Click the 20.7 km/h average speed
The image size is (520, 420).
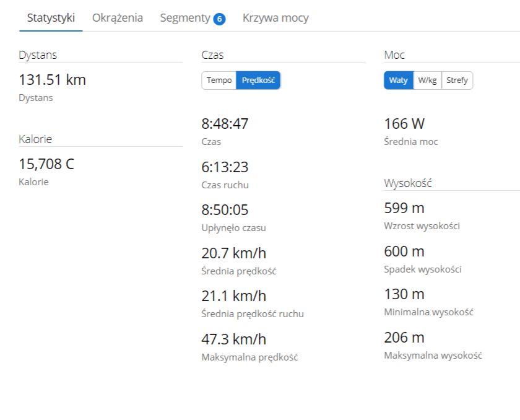point(234,253)
